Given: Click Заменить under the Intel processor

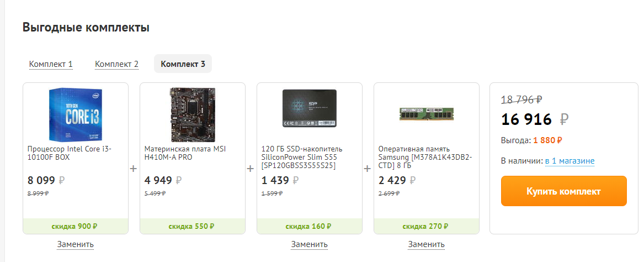Looking at the screenshot, I should tap(76, 244).
